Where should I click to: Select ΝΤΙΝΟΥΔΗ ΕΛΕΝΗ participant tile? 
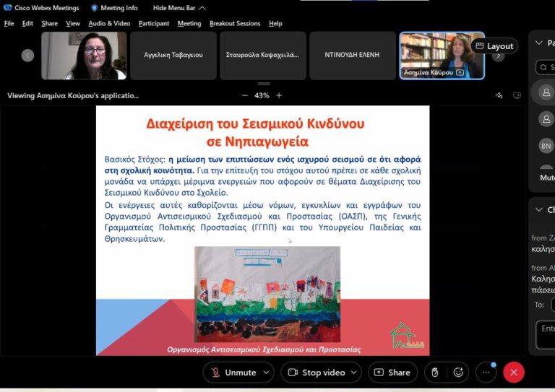click(x=352, y=55)
